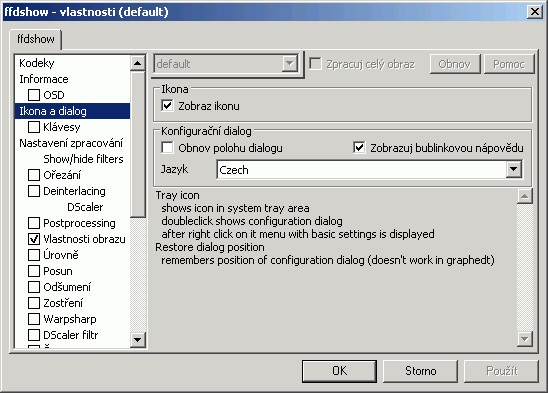Select the Kodeky list entry
Image resolution: width=548 pixels, height=393 pixels.
click(x=37, y=63)
